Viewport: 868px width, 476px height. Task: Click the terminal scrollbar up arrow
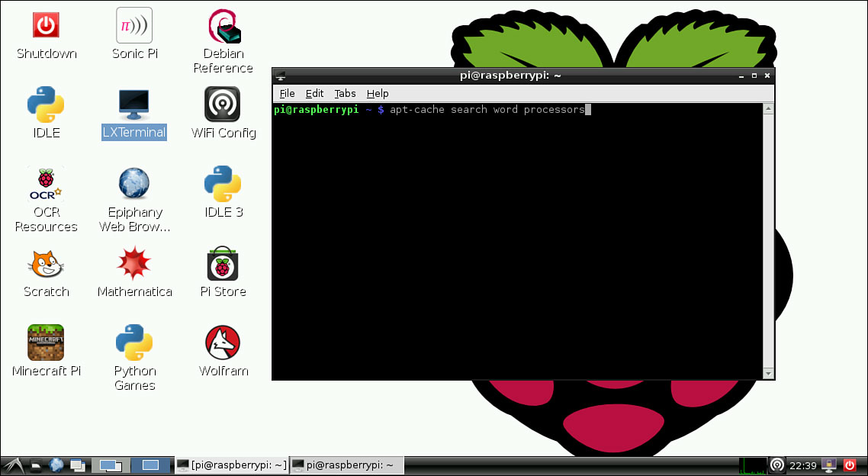coord(768,109)
